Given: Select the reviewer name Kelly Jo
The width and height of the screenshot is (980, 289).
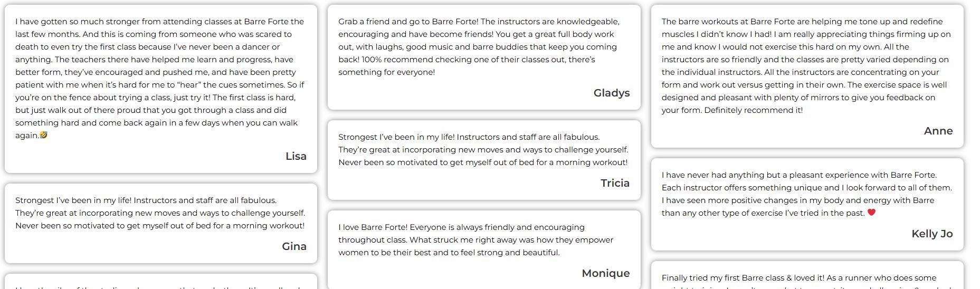Looking at the screenshot, I should [931, 234].
